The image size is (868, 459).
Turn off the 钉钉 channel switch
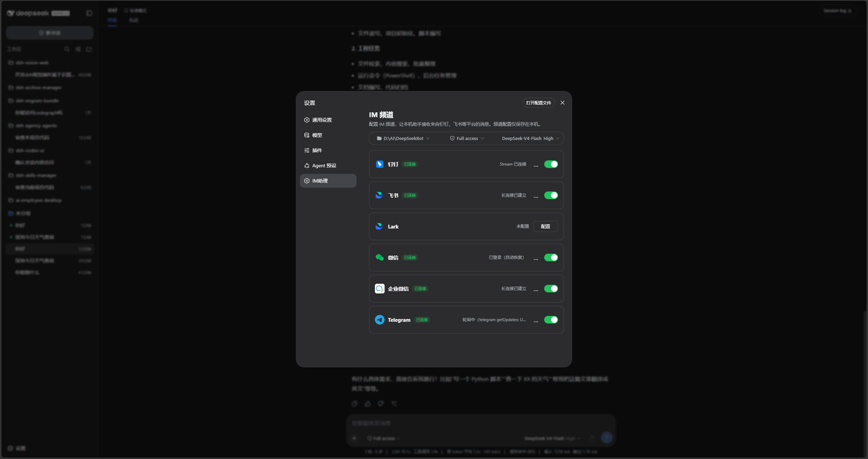(551, 164)
